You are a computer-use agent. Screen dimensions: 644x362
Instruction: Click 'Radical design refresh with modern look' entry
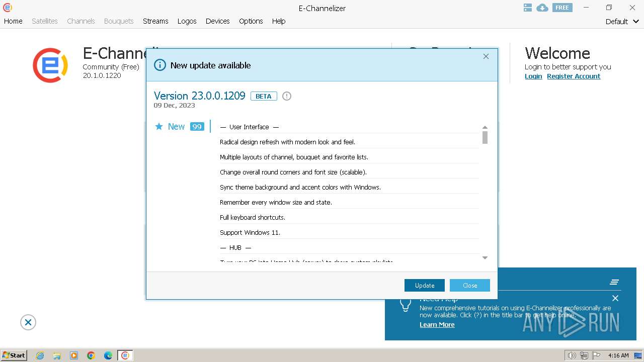[x=287, y=142]
